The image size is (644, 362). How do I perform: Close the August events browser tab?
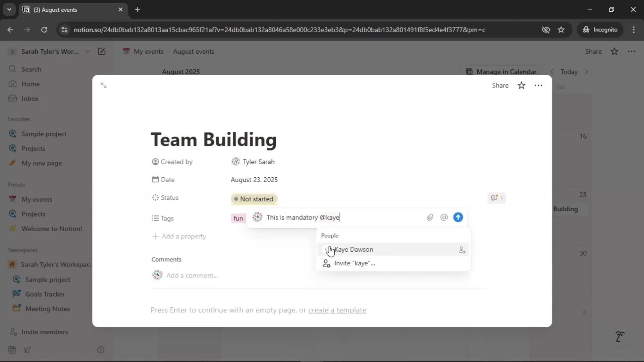(120, 10)
